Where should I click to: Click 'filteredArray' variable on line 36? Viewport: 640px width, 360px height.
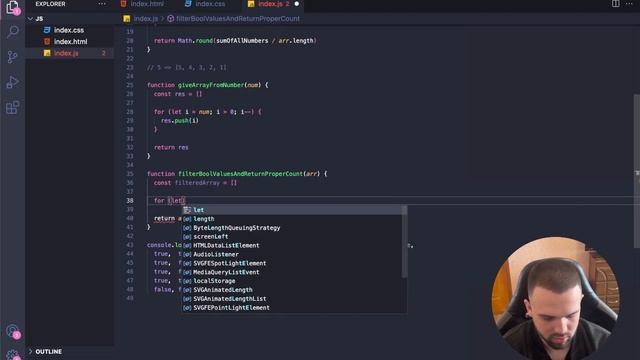[x=197, y=183]
